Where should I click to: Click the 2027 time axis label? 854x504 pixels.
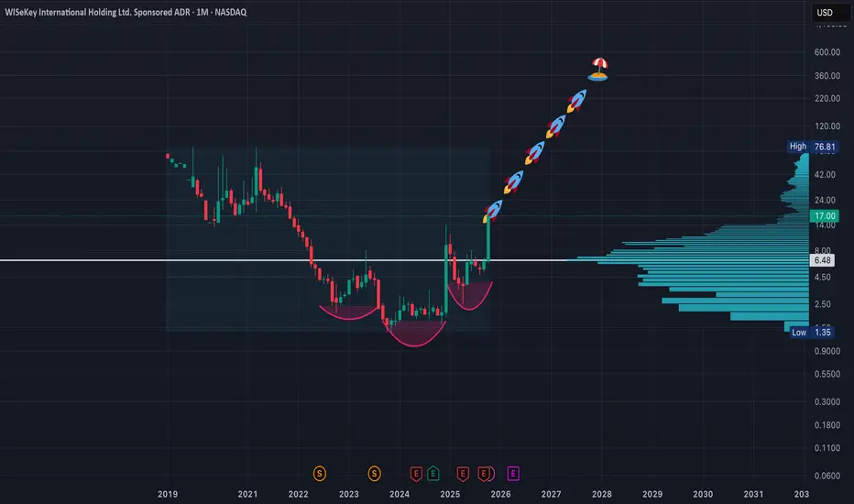click(552, 494)
